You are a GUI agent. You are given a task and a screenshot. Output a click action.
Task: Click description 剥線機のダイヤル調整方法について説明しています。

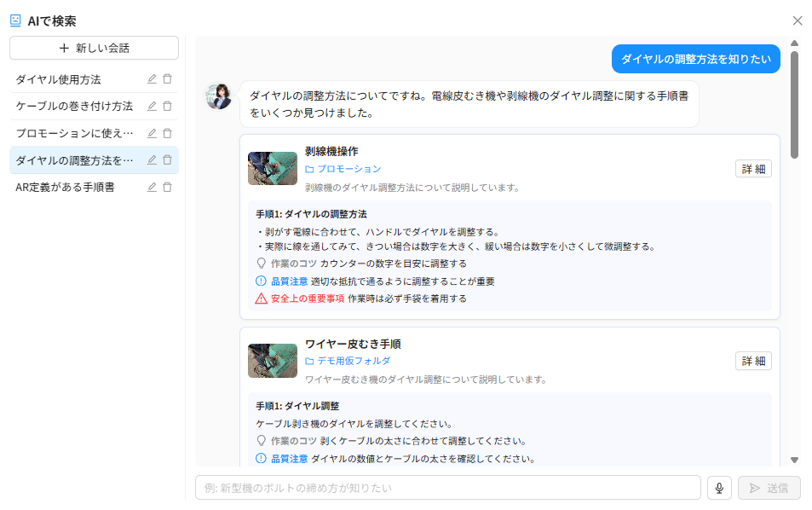413,188
